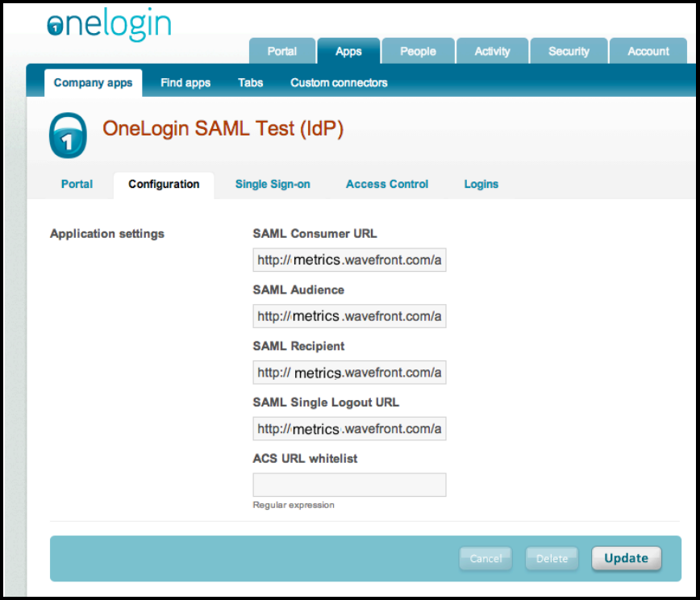Switch to Find apps

coord(185,82)
